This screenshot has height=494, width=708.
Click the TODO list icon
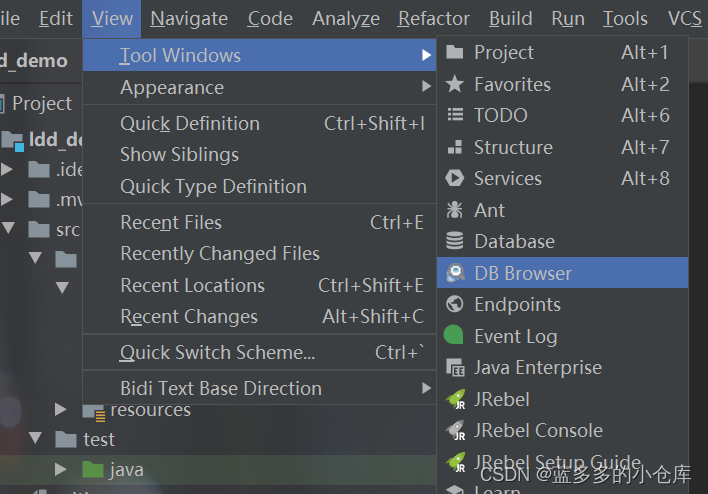point(455,115)
